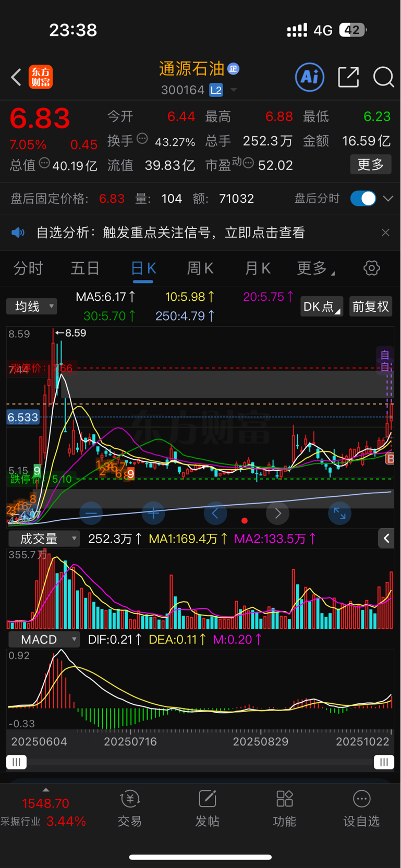Open the DK点 dropdown
The image size is (401, 868).
322,307
